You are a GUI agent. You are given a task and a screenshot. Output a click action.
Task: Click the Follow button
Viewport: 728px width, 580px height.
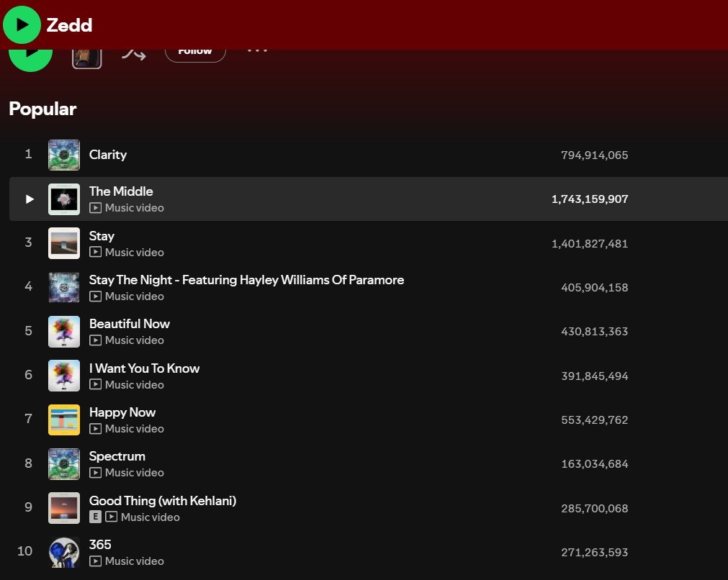tap(195, 55)
